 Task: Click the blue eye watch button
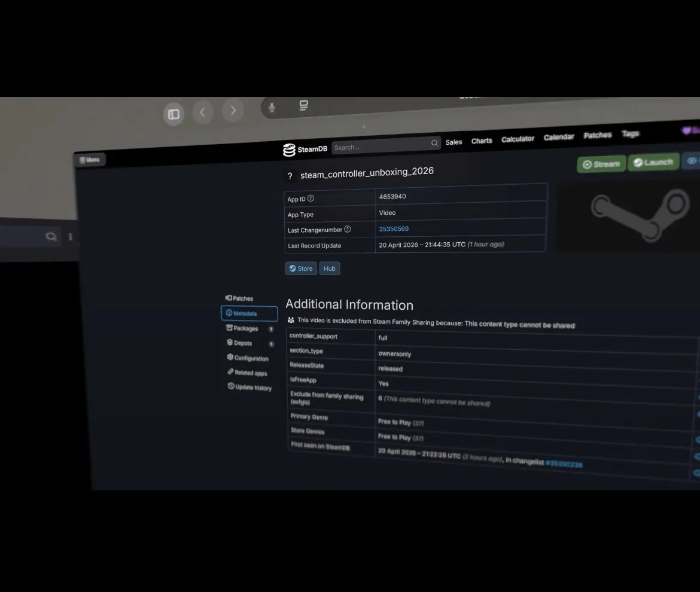coord(690,161)
